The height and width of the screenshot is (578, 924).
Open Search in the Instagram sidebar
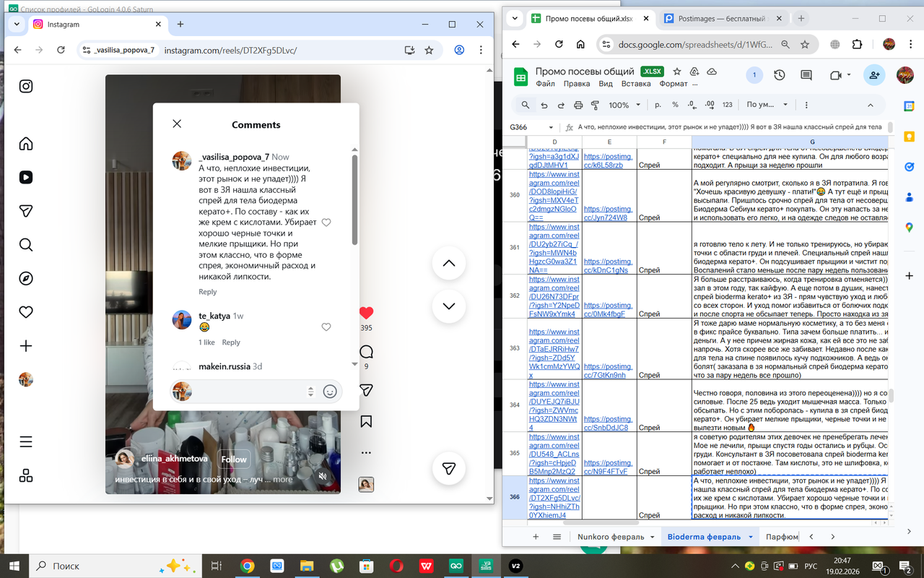click(26, 245)
